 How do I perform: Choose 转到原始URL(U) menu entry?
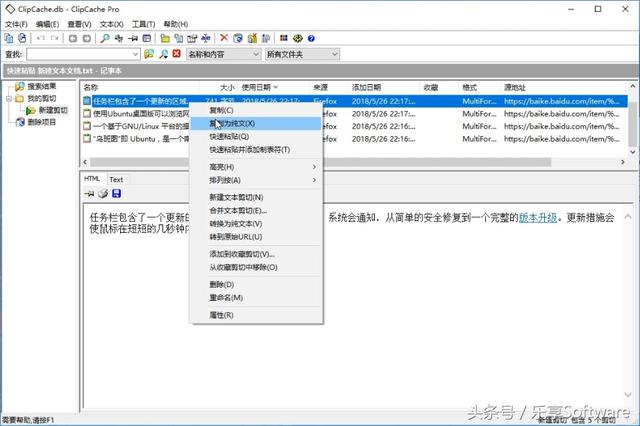click(x=256, y=237)
